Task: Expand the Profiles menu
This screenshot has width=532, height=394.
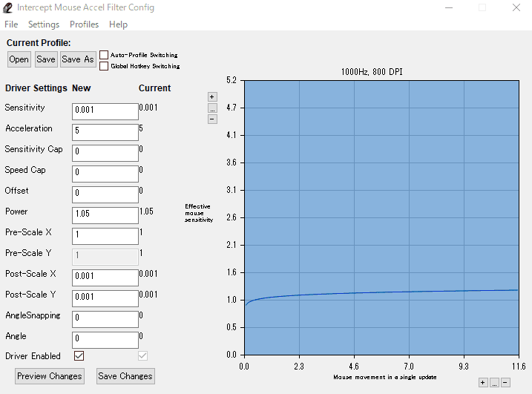Action: [84, 24]
